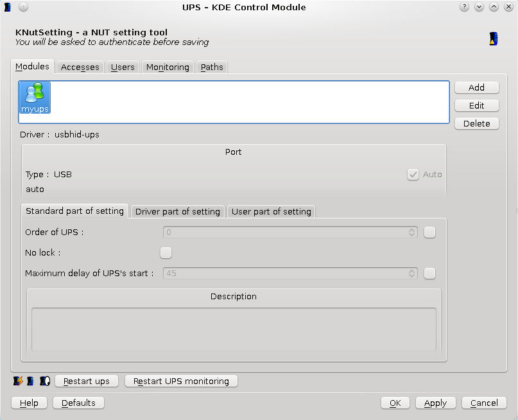Switch to the Modules tab
The height and width of the screenshot is (420, 518).
point(32,66)
